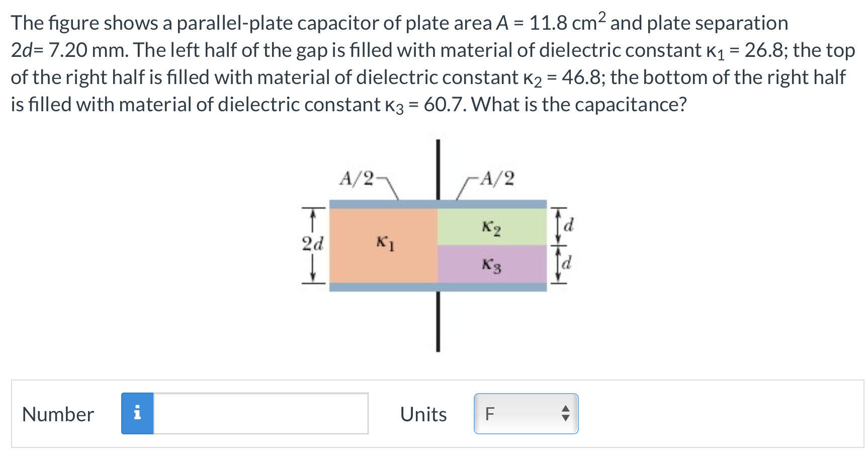This screenshot has width=868, height=459.
Task: Open the Units dropdown showing F
Action: point(526,414)
